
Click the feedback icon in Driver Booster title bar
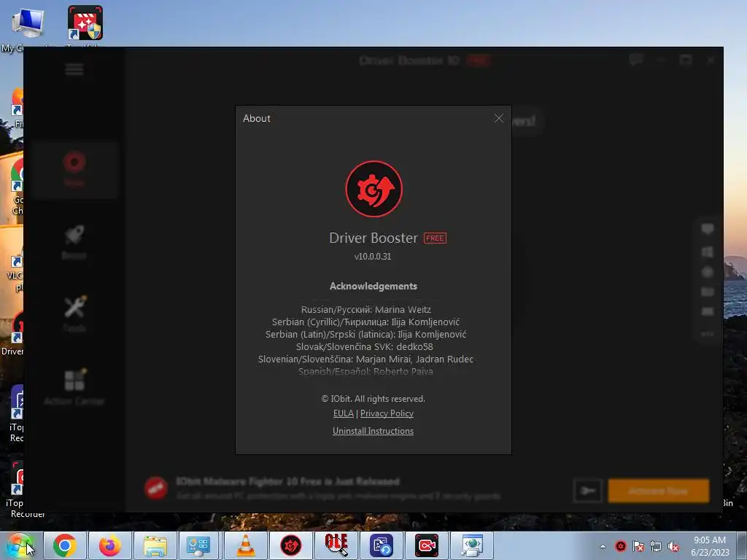[x=635, y=60]
